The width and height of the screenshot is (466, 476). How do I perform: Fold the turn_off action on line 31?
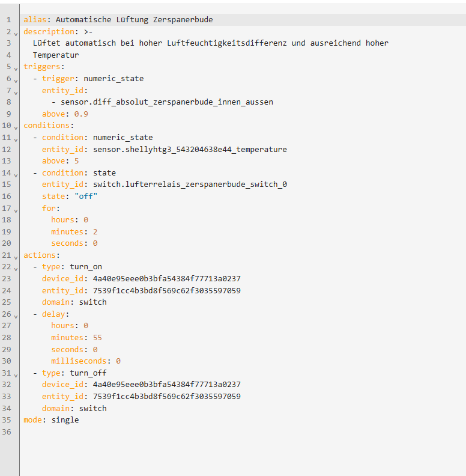click(16, 374)
